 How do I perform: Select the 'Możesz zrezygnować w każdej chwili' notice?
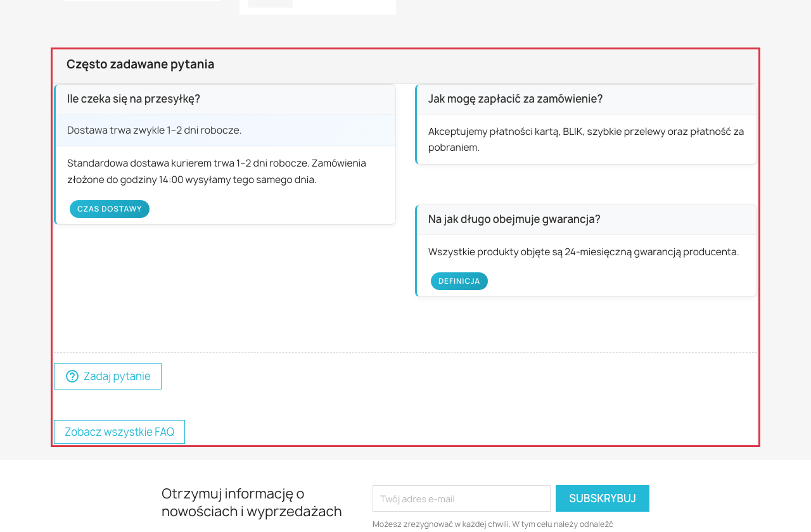(x=493, y=524)
